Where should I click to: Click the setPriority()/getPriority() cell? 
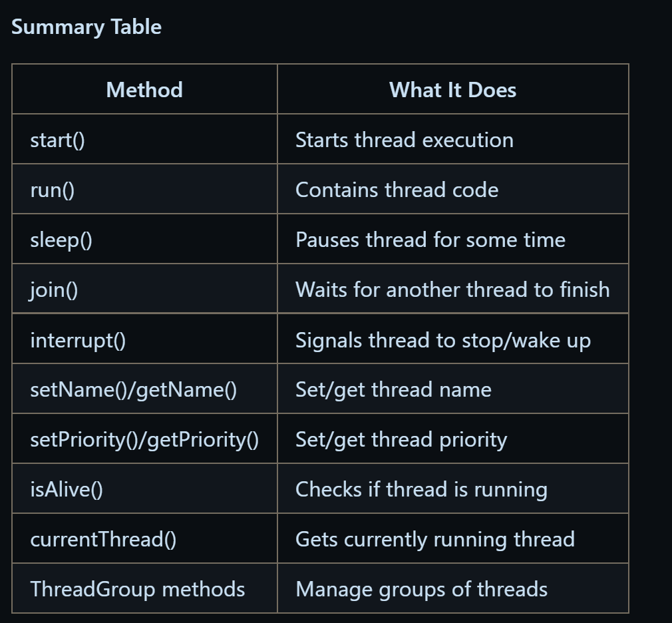point(144,439)
